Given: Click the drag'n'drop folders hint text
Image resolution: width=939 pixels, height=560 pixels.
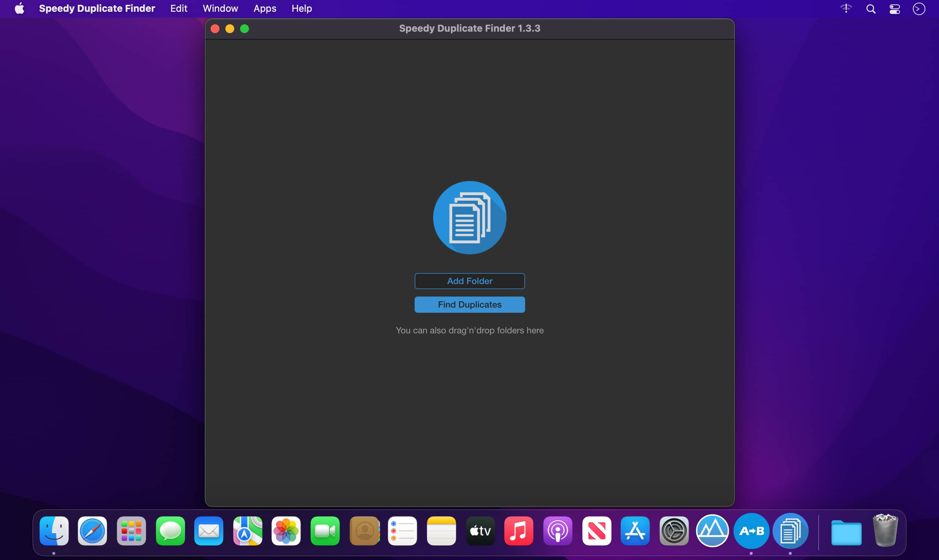Looking at the screenshot, I should (469, 330).
